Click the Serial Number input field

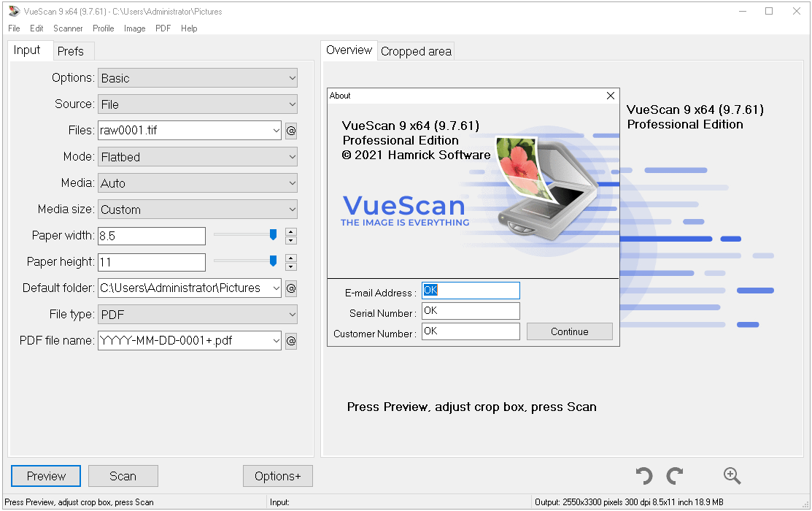pyautogui.click(x=471, y=311)
